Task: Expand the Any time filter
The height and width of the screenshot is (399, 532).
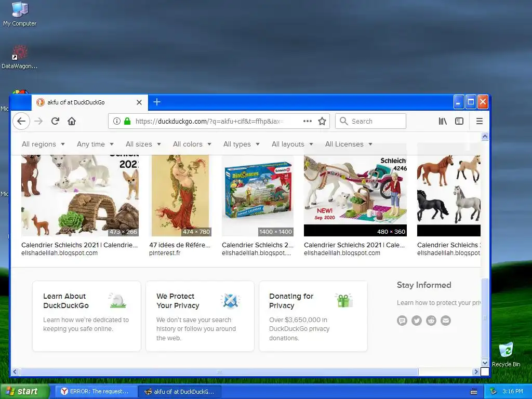Action: [95, 144]
